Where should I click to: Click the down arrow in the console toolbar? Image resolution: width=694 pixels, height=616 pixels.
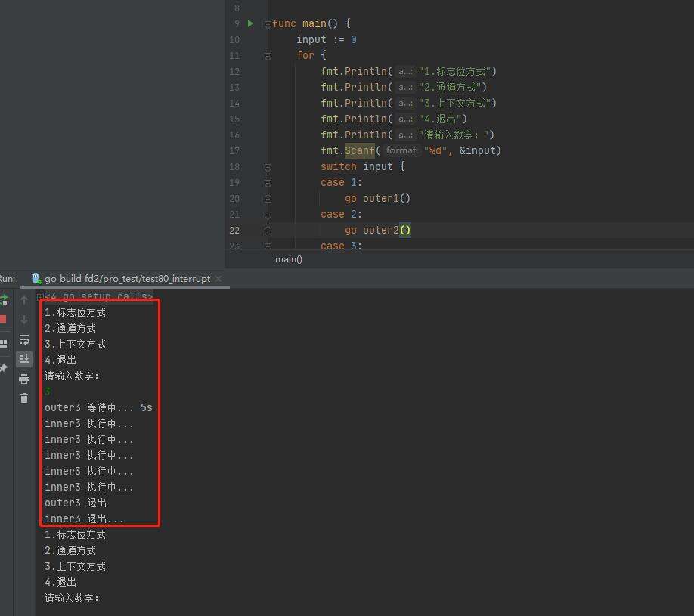coord(24,320)
